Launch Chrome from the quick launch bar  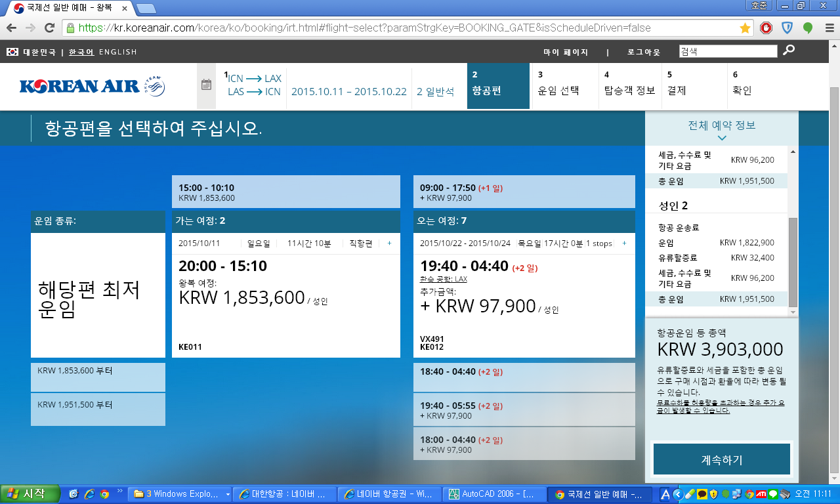[104, 493]
